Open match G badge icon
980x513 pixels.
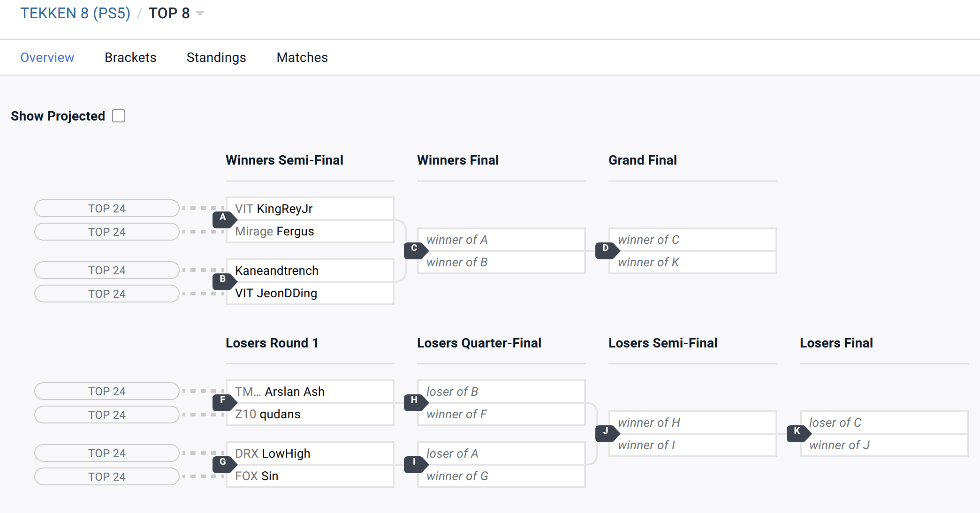pos(223,463)
